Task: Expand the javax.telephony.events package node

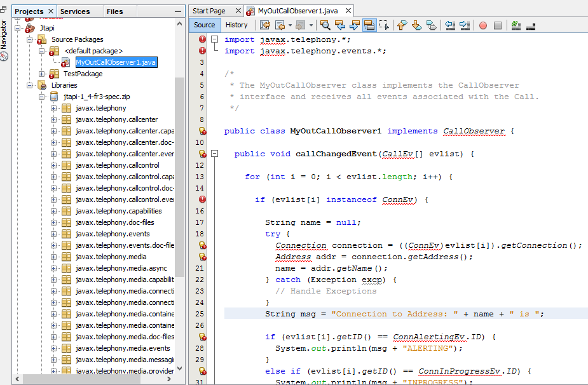Action: tap(54, 234)
